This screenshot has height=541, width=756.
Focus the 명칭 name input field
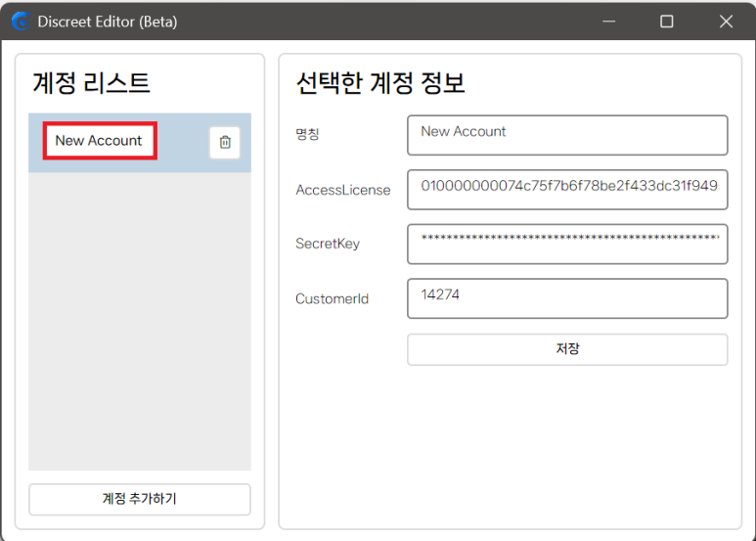(567, 135)
